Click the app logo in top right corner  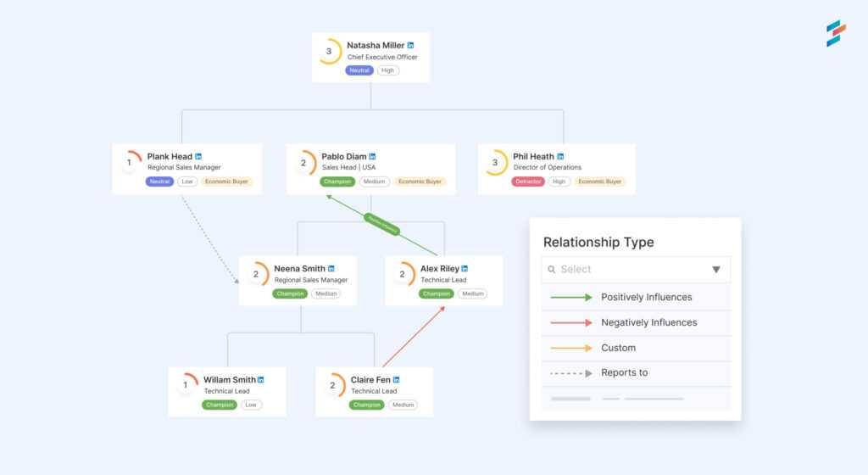836,33
